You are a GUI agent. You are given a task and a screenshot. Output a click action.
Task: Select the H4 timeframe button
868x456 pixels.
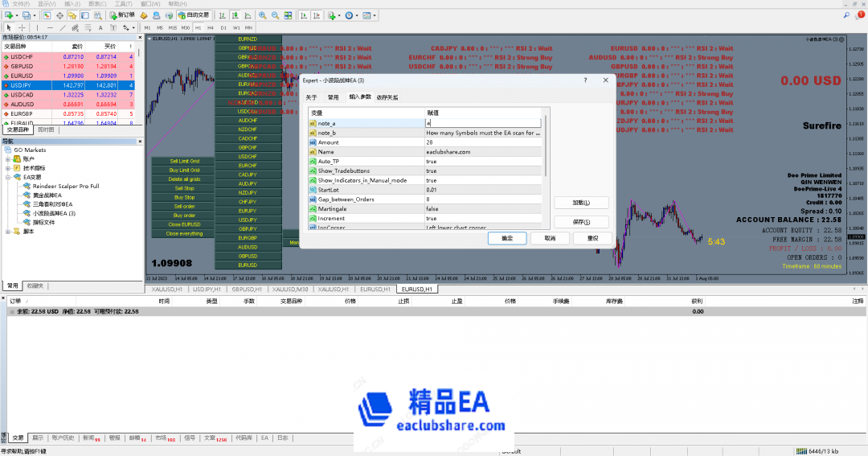211,27
